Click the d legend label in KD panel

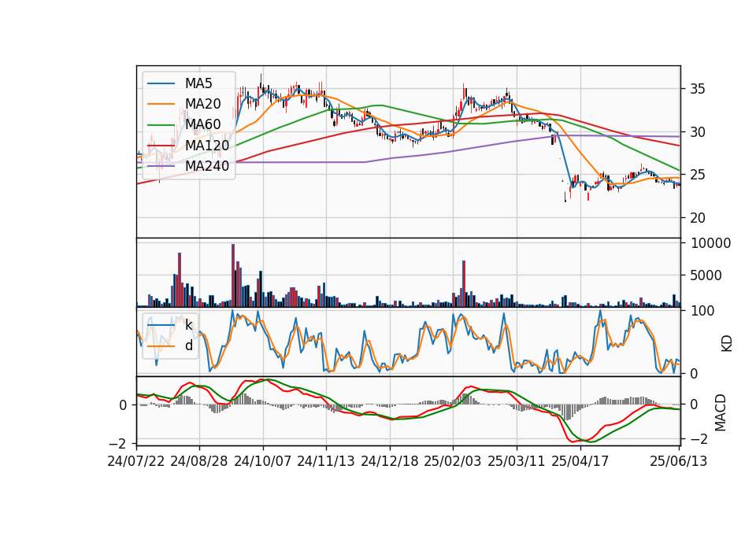click(188, 345)
